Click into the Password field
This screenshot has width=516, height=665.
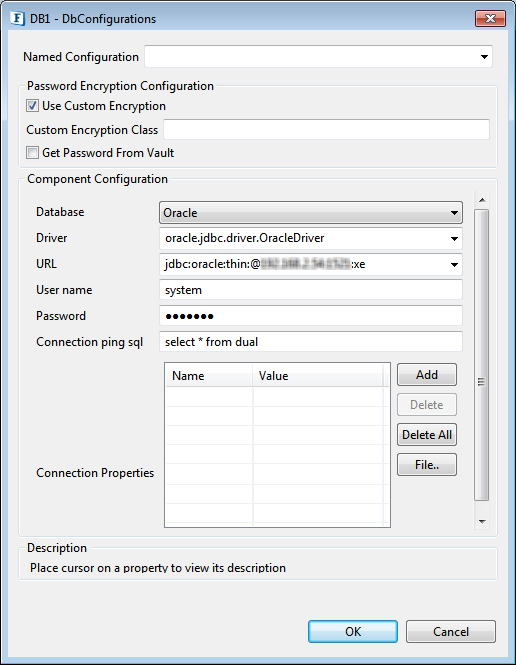click(311, 316)
